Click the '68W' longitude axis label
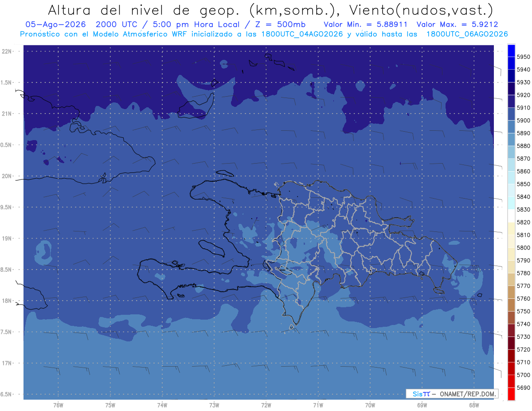The width and height of the screenshot is (532, 411). point(473,405)
